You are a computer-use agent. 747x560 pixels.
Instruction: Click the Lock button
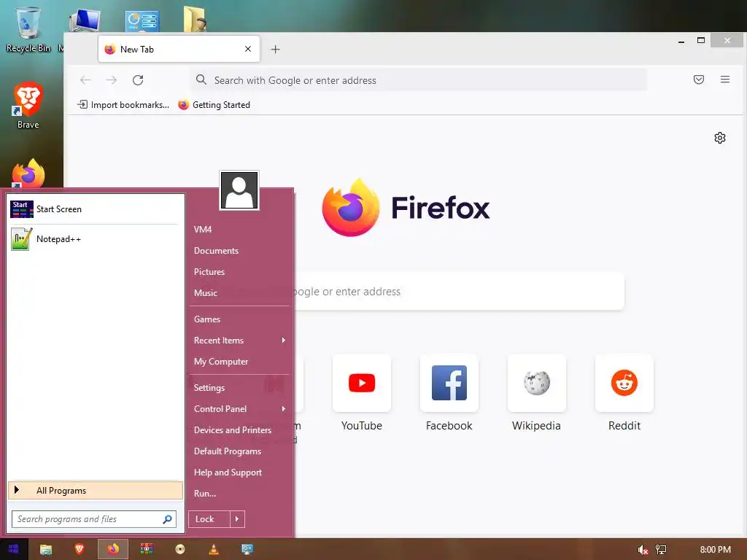(209, 519)
